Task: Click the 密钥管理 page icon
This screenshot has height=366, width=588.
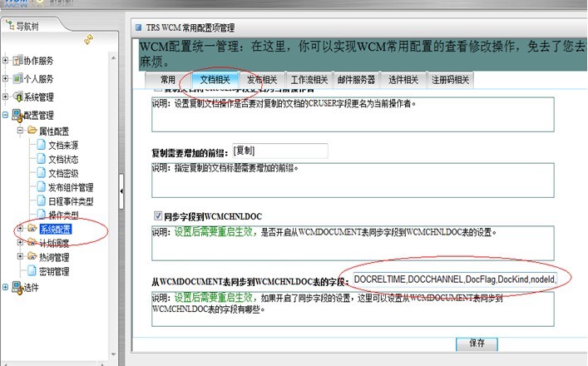Action: [32, 270]
